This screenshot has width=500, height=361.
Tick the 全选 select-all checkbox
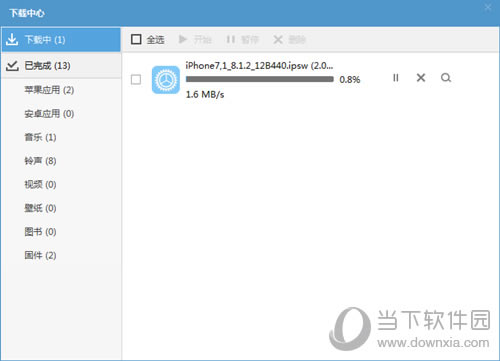tap(136, 39)
